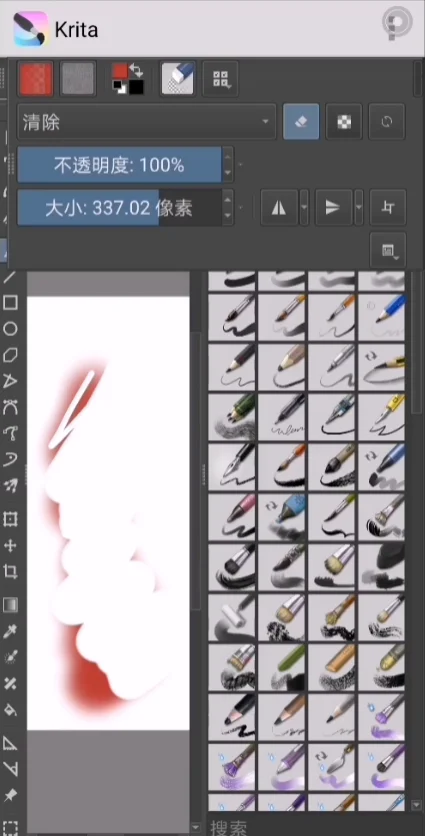
Task: Set opacity on the 不透明度 slider
Action: tap(119, 165)
